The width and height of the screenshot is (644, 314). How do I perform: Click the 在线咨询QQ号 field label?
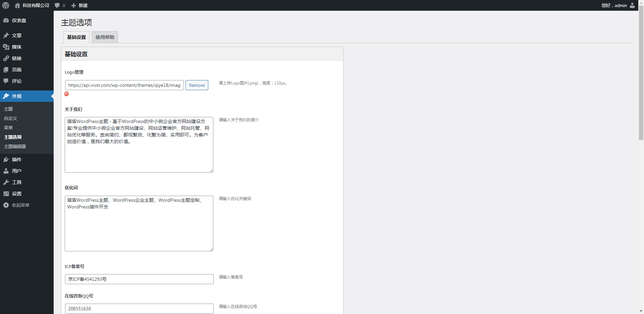point(79,296)
